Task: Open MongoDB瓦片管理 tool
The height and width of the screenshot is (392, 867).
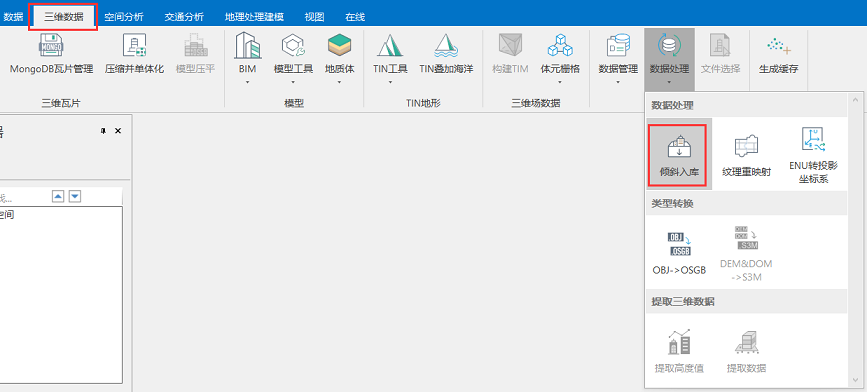Action: coord(51,54)
